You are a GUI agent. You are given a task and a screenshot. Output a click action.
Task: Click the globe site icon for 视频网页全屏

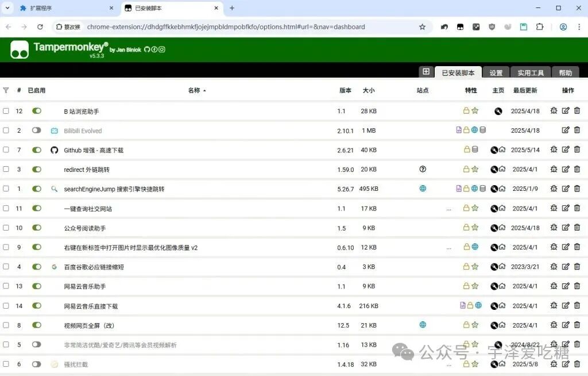point(423,325)
